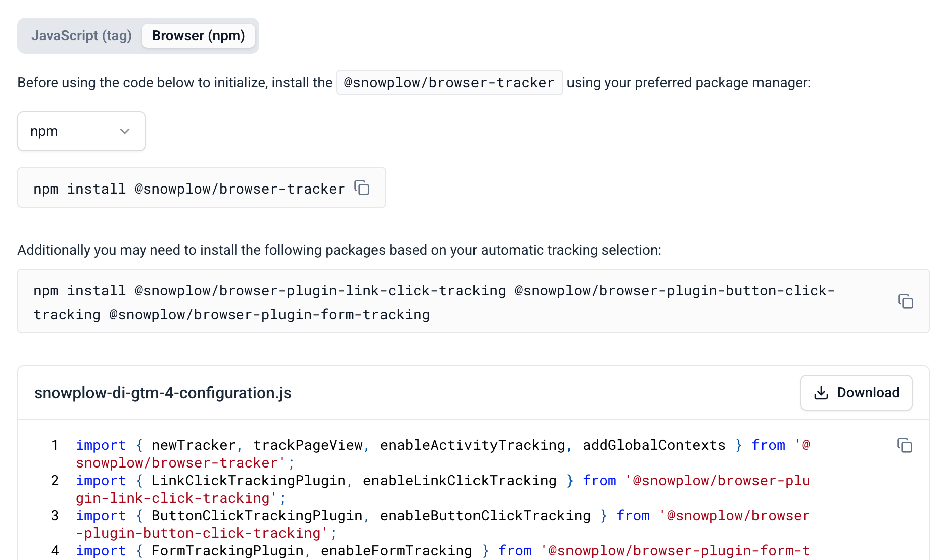Select the filename snowplow-di-gtm-4-configuration.js
Viewport: 948px width, 560px height.
(162, 393)
